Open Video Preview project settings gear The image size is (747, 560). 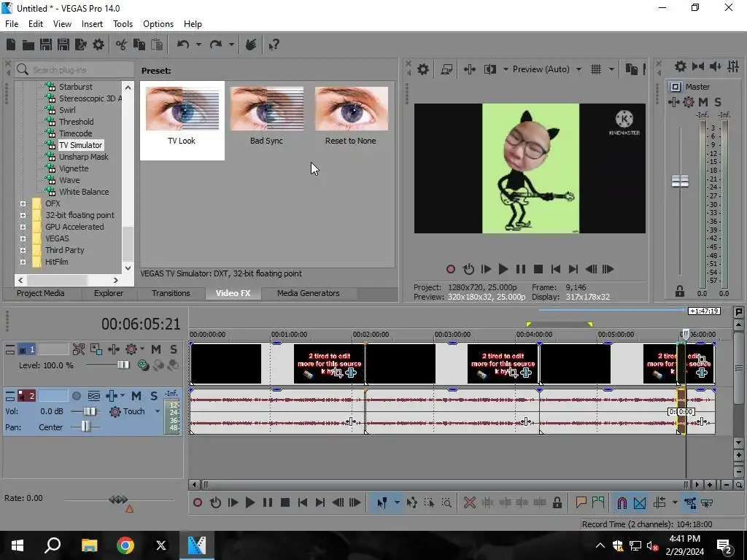[423, 69]
